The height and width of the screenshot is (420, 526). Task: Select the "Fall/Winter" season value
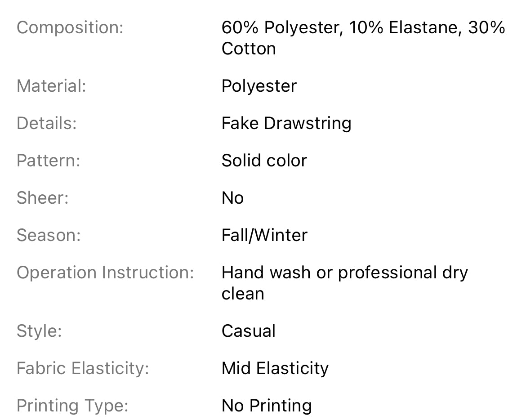point(264,235)
